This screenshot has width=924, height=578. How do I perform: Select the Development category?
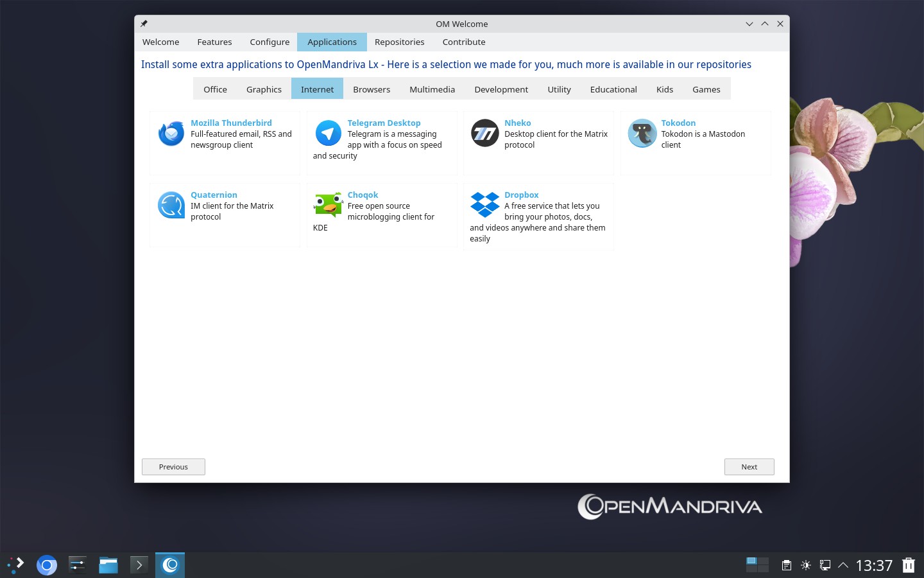501,89
